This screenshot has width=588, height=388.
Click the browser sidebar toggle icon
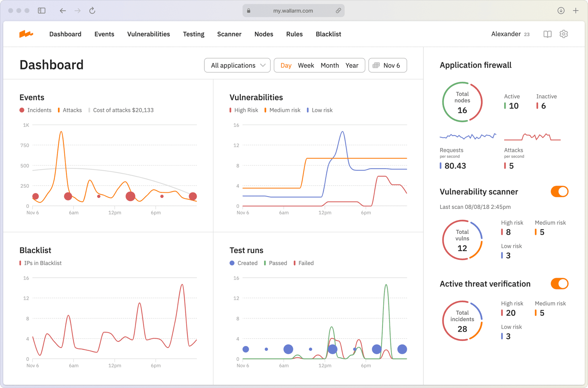coord(42,11)
